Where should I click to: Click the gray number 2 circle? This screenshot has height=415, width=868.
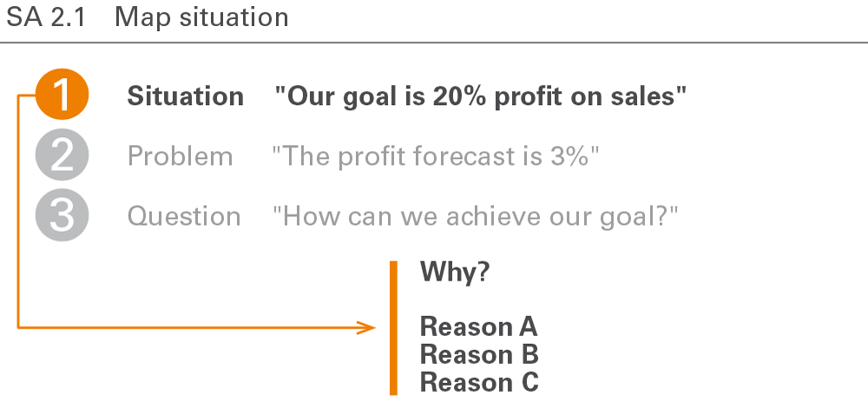pos(62,155)
